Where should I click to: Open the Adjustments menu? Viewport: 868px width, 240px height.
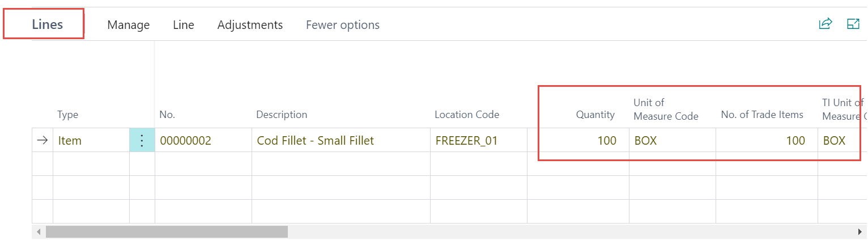click(x=250, y=25)
